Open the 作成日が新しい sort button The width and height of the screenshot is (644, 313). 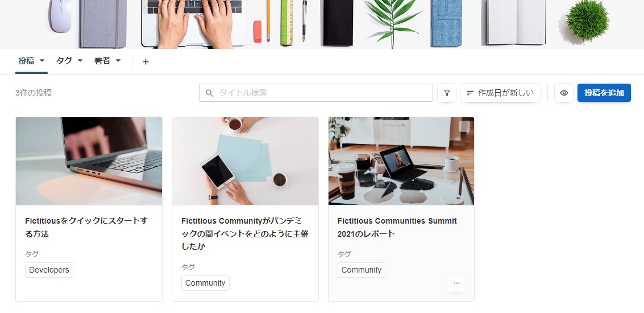(x=500, y=93)
